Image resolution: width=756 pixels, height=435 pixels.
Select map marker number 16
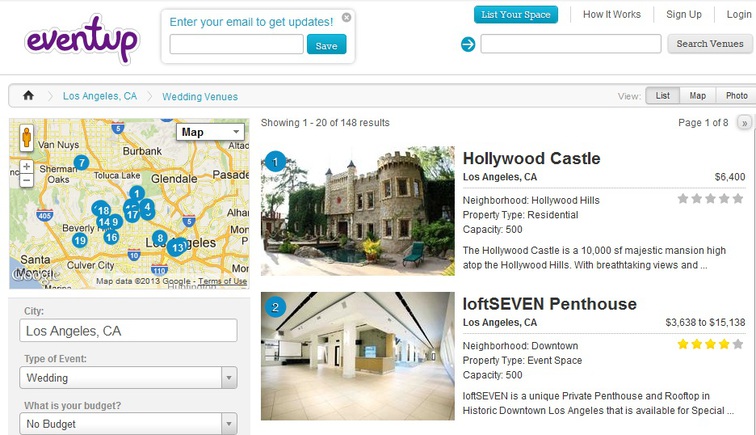(111, 237)
